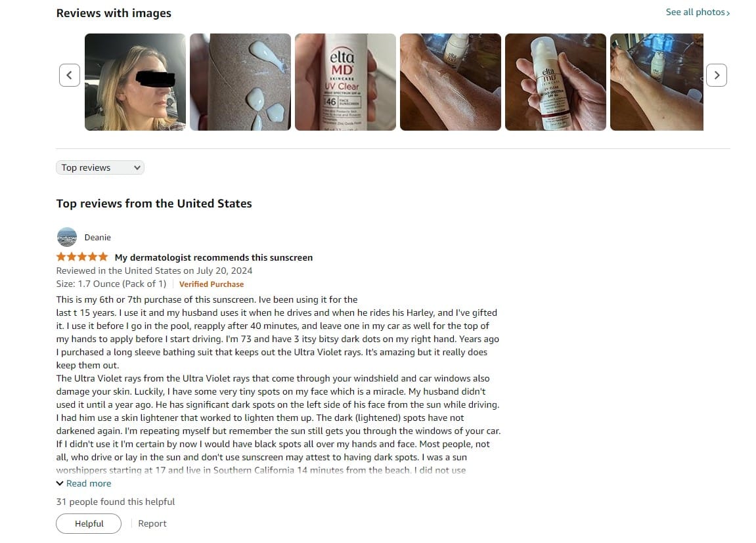Click the previous arrow in image carousel
Image resolution: width=756 pixels, height=543 pixels.
[x=70, y=75]
